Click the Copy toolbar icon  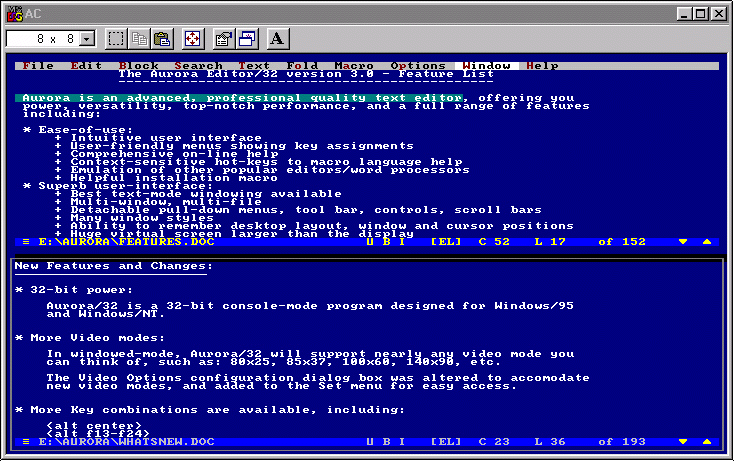[139, 39]
